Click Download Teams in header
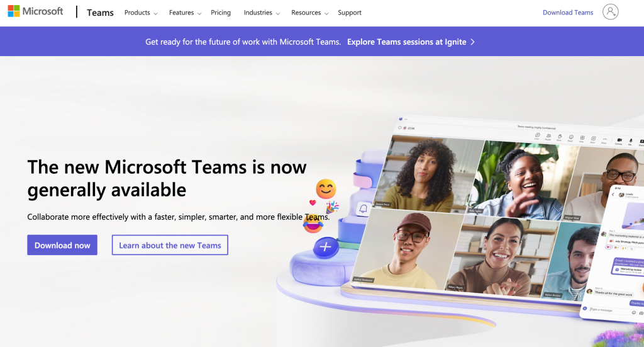 568,13
